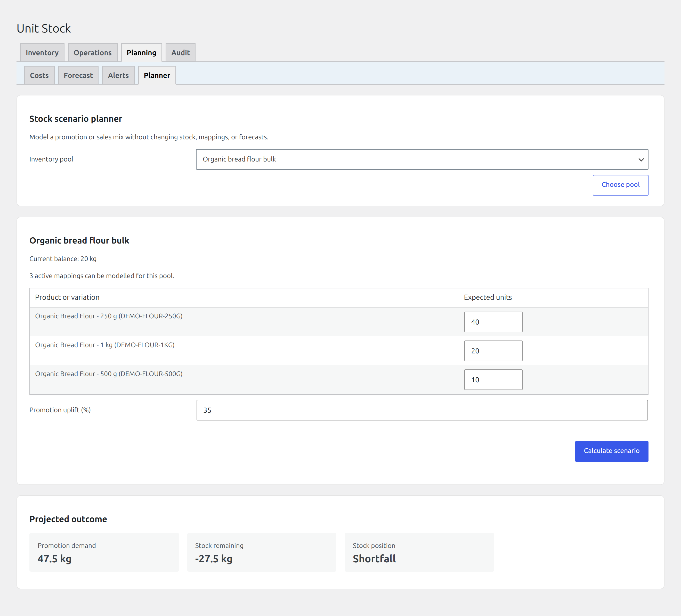The width and height of the screenshot is (681, 616).
Task: Click the 'Promotion demand' card label
Action: (x=67, y=545)
